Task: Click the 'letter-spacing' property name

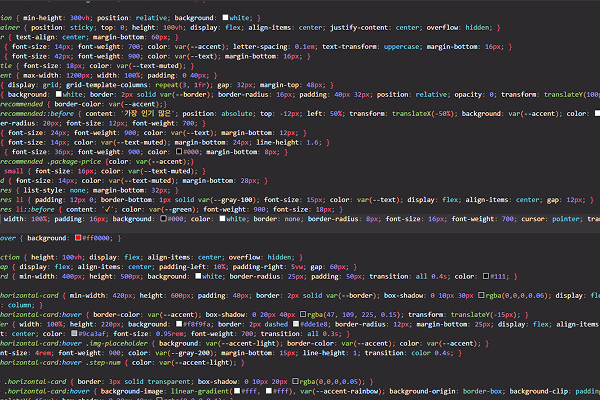Action: point(260,47)
